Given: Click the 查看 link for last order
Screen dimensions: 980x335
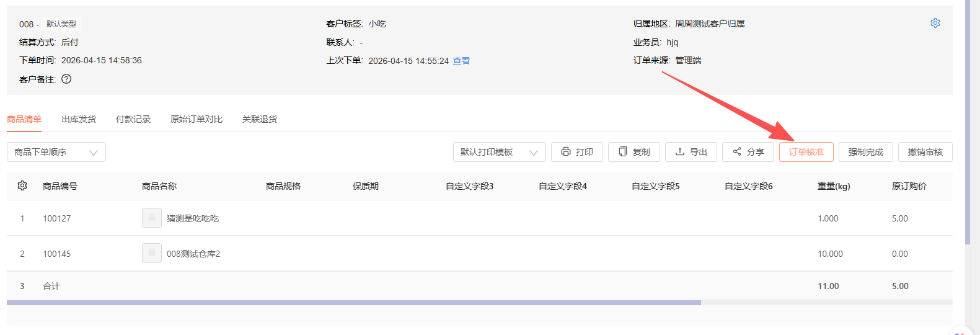Looking at the screenshot, I should [461, 61].
